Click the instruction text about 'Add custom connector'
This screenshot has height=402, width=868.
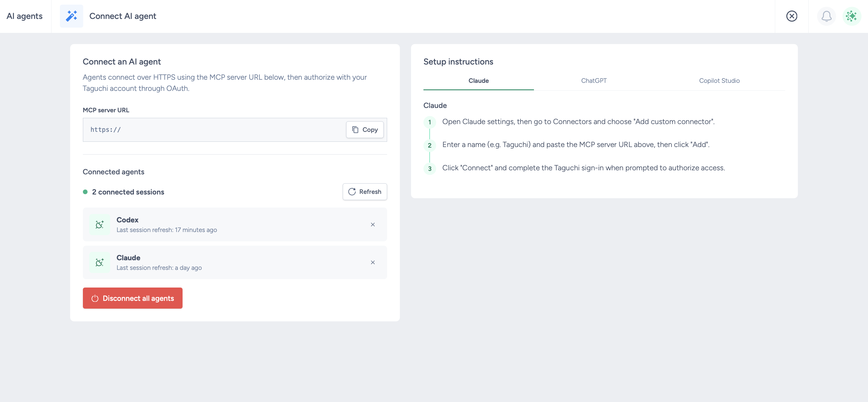[578, 122]
